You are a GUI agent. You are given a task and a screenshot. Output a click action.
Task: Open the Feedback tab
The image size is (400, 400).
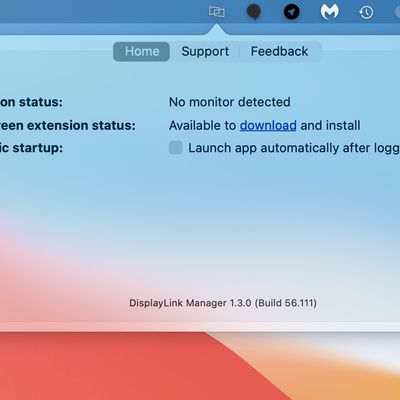(x=279, y=51)
